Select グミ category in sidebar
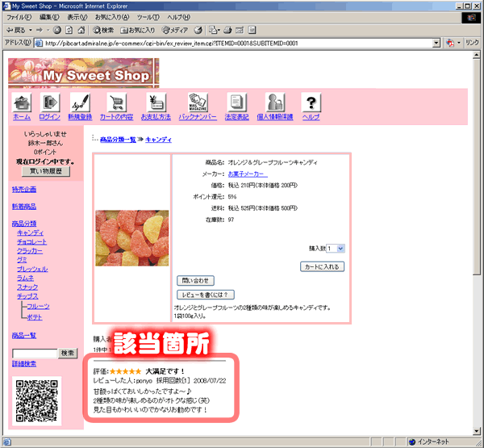The width and height of the screenshot is (484, 448). 22,260
